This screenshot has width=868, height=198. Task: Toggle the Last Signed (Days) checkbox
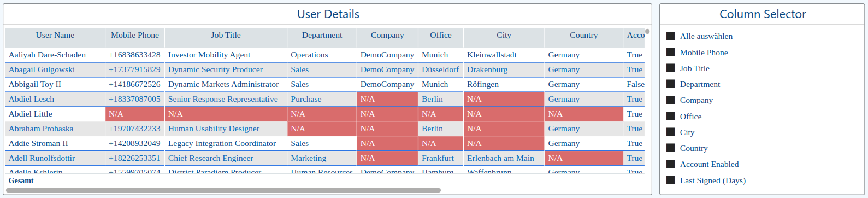coord(670,180)
